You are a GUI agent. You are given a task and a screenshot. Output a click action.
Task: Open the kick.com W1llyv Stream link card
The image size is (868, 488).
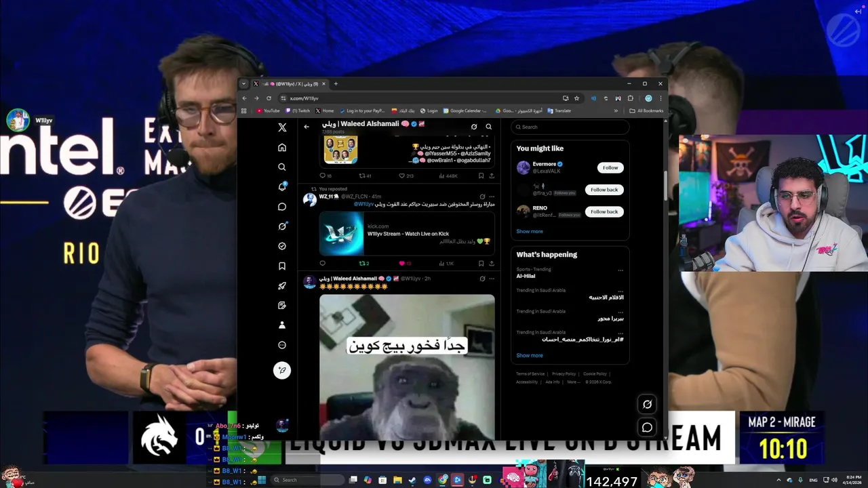[407, 233]
